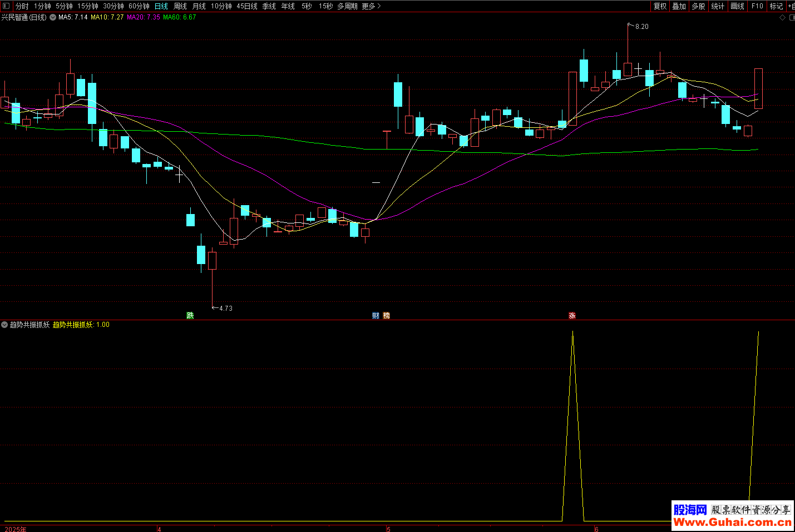Click the 画线 drawing button
Screen dimensions: 795x532
pos(737,6)
